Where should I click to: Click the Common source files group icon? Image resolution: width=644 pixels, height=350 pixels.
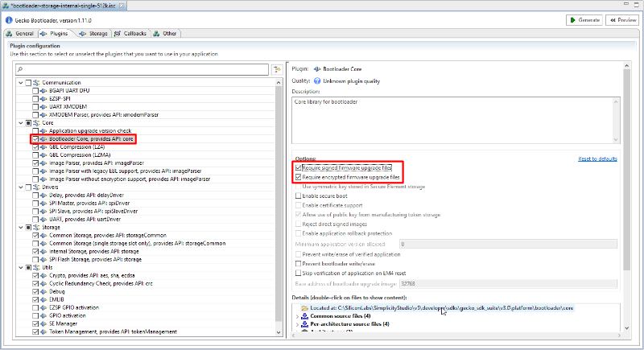(305, 316)
